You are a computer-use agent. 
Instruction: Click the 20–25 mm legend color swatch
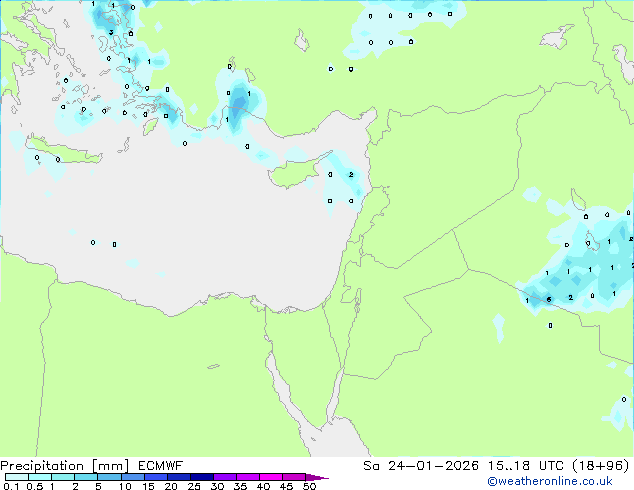pyautogui.click(x=178, y=477)
